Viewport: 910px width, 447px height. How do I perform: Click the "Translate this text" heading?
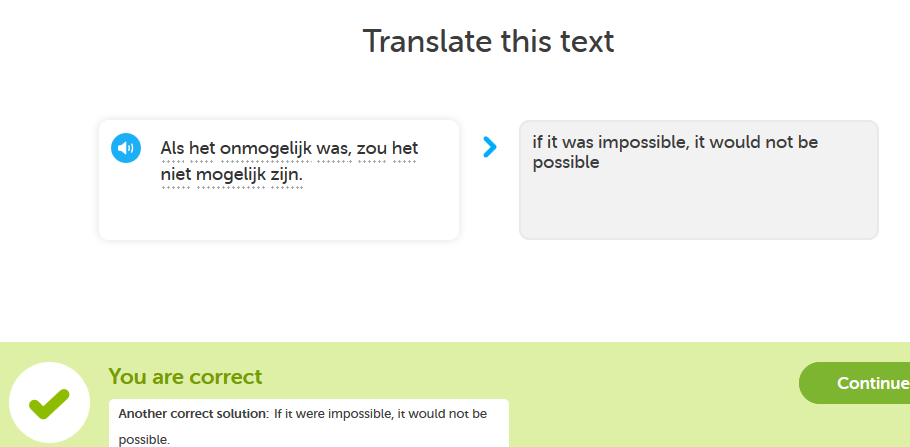[x=488, y=41]
